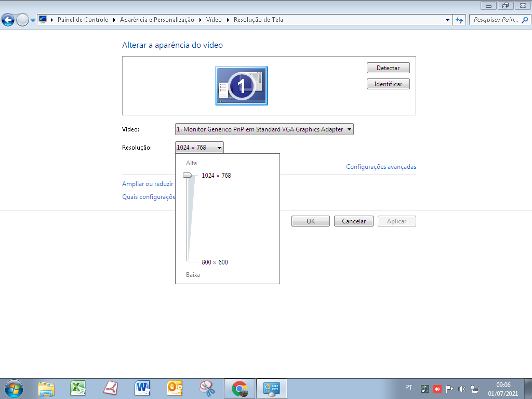The image size is (532, 399).
Task: Click the Detectar button
Action: tap(388, 68)
